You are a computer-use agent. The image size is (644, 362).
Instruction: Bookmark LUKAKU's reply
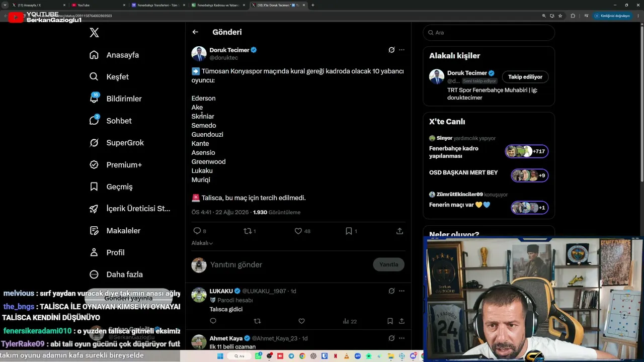click(390, 321)
